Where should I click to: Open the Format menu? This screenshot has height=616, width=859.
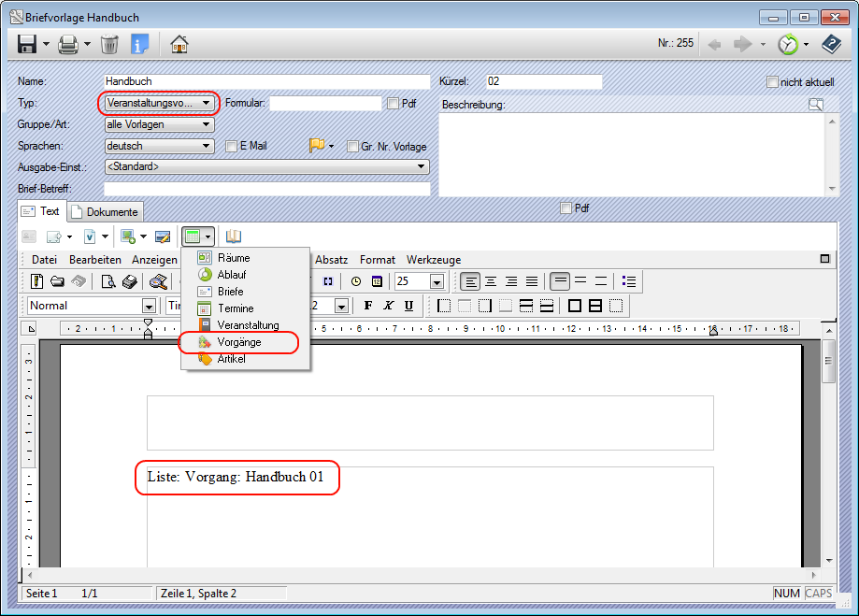coord(378,259)
